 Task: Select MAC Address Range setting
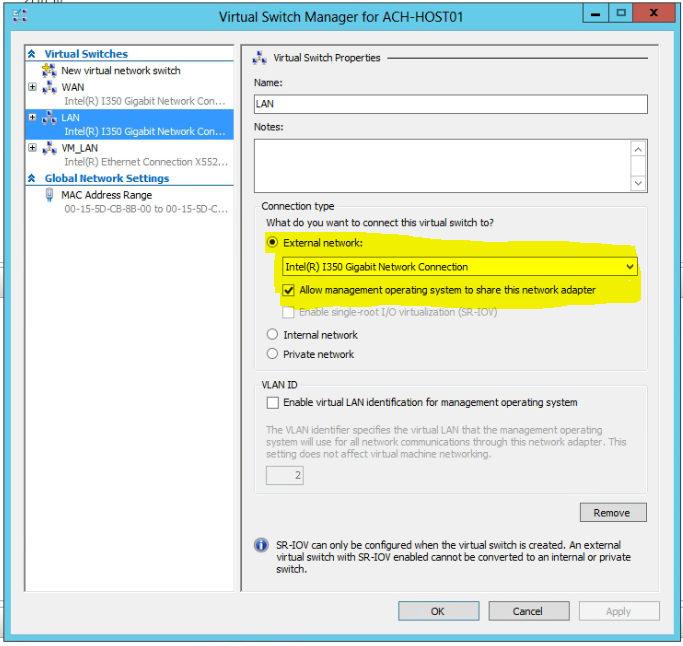point(107,195)
